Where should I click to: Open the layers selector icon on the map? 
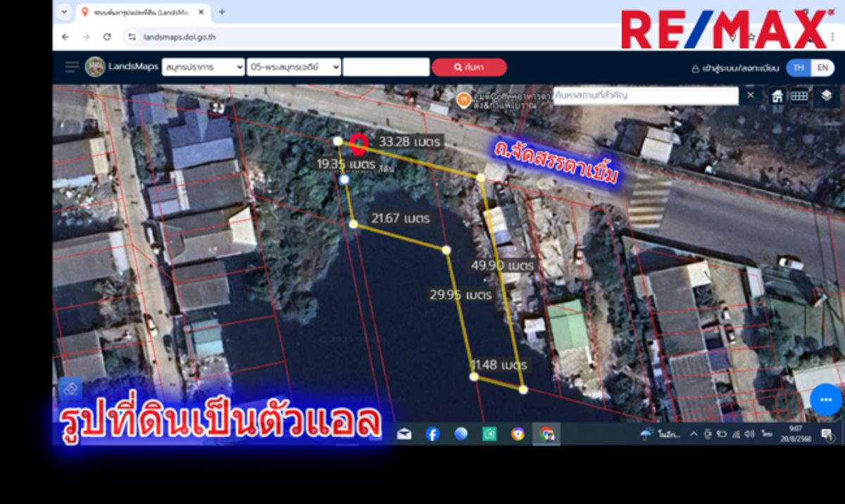point(825,96)
